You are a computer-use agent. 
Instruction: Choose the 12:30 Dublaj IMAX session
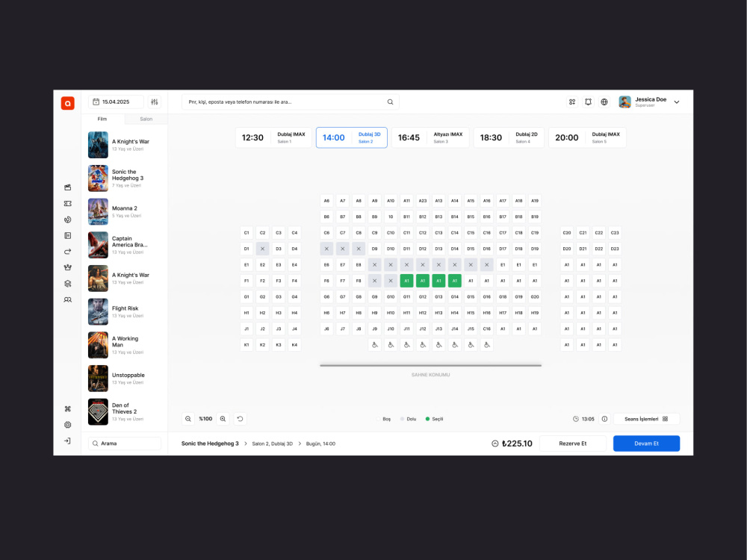tap(273, 137)
